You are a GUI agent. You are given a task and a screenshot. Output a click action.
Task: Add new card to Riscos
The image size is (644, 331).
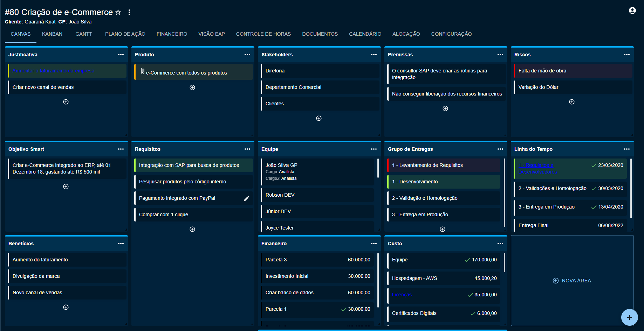572,102
